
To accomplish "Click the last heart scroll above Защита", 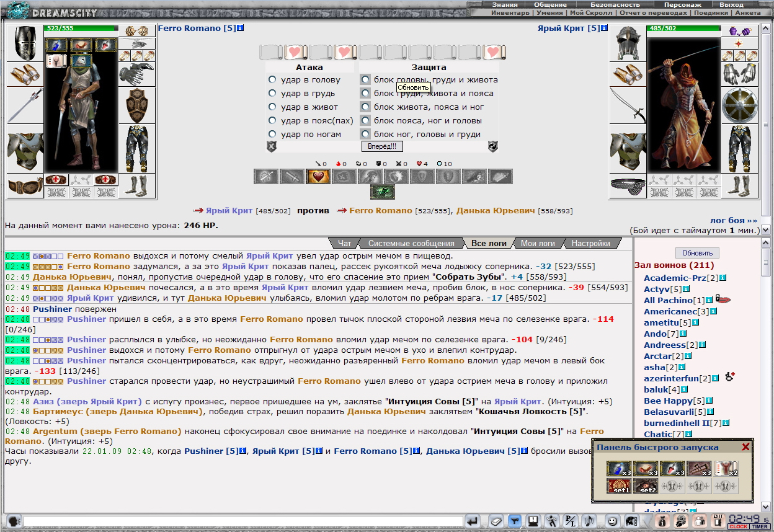I will [x=494, y=51].
